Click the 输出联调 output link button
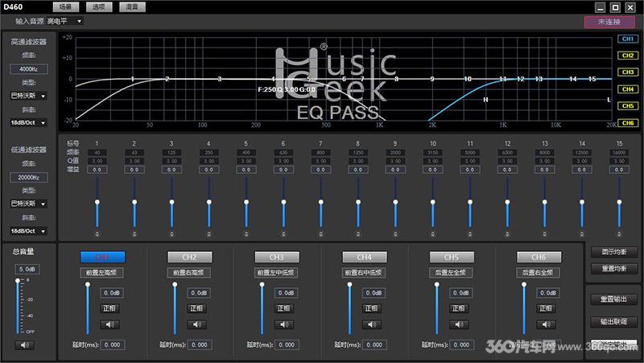Image resolution: width=644 pixels, height=363 pixels. (x=614, y=321)
